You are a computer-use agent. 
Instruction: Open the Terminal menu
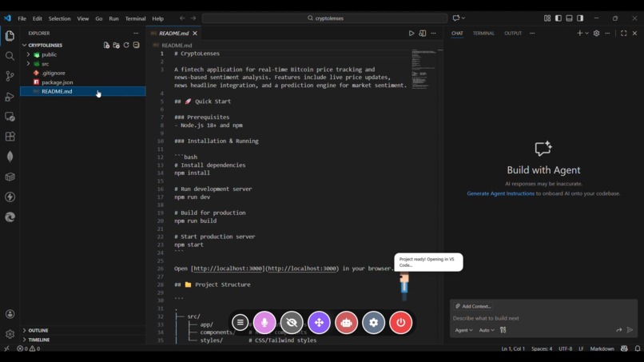[x=135, y=18]
